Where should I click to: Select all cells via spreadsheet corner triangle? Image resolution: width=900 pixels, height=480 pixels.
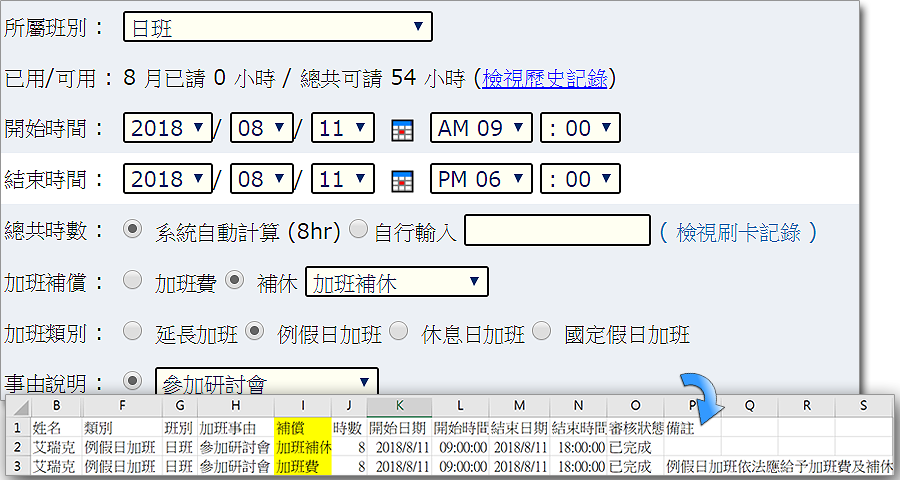[21, 407]
